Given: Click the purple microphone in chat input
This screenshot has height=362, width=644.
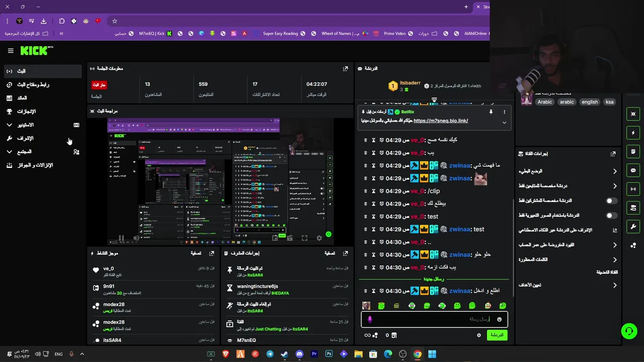Looking at the screenshot, I should [x=370, y=319].
